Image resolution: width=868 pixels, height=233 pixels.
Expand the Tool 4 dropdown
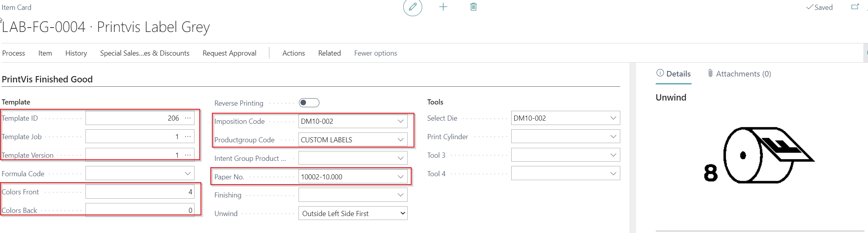tap(613, 173)
